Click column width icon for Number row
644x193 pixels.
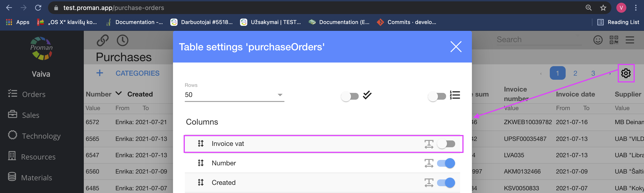click(429, 163)
